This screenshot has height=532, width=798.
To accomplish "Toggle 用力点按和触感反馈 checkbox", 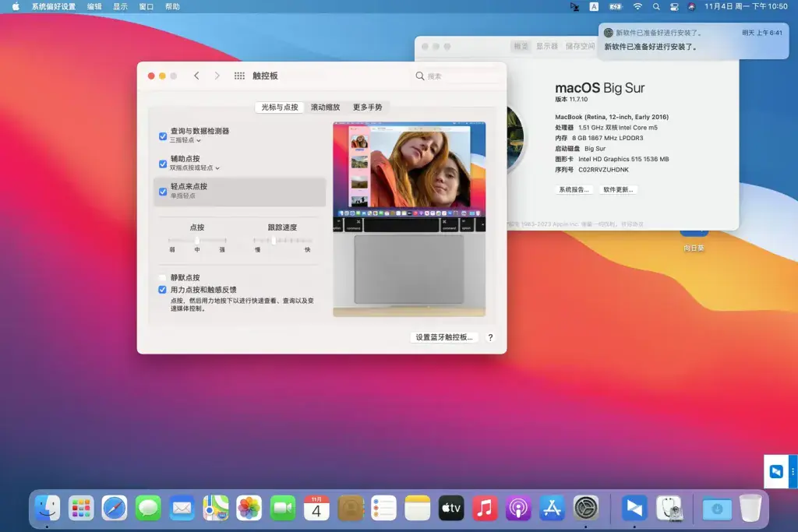I will pos(162,290).
